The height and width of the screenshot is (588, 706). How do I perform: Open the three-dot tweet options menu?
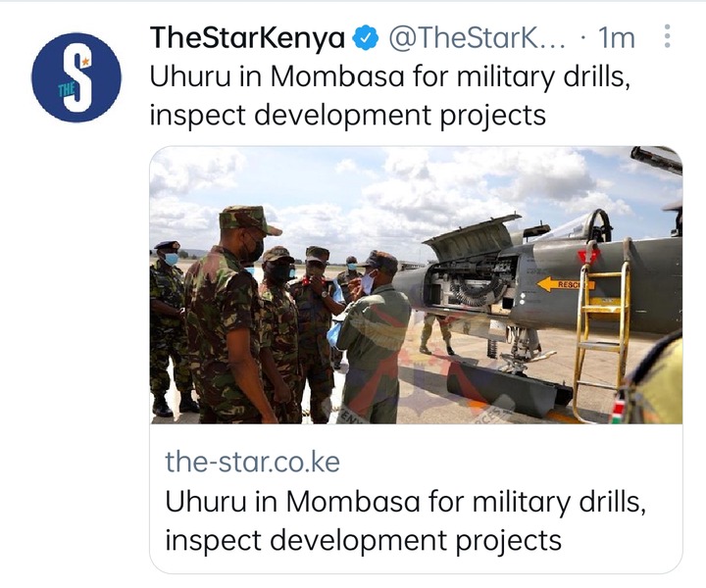[x=668, y=36]
